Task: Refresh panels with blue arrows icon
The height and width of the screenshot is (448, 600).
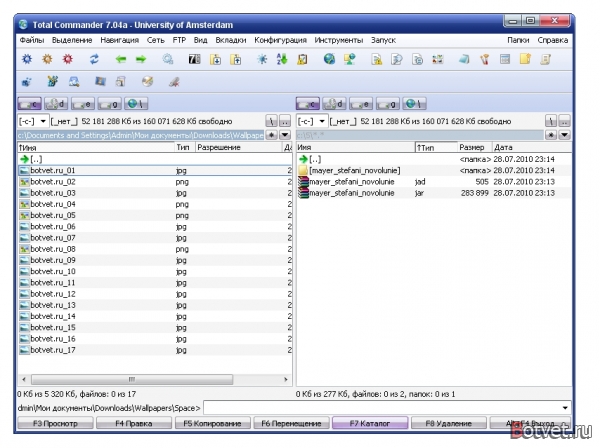Action: pos(94,59)
